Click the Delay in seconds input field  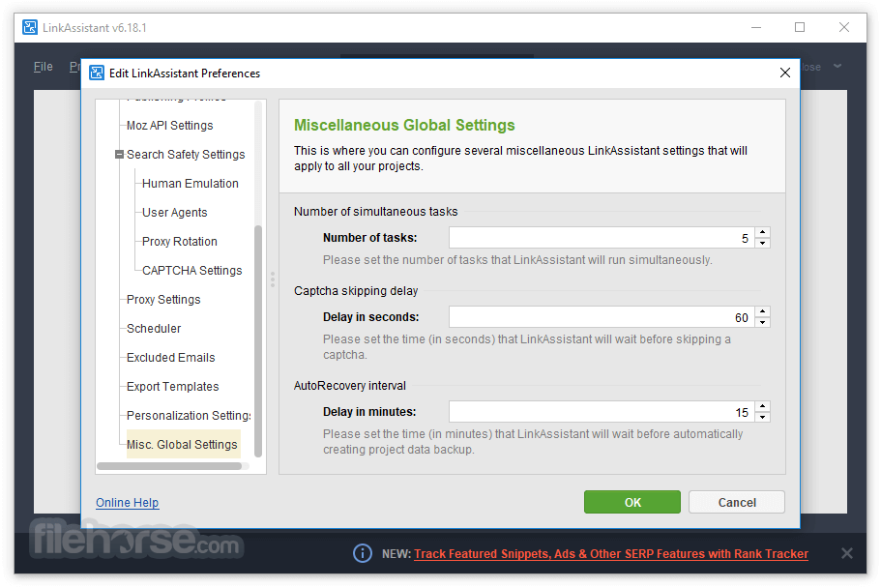click(602, 317)
